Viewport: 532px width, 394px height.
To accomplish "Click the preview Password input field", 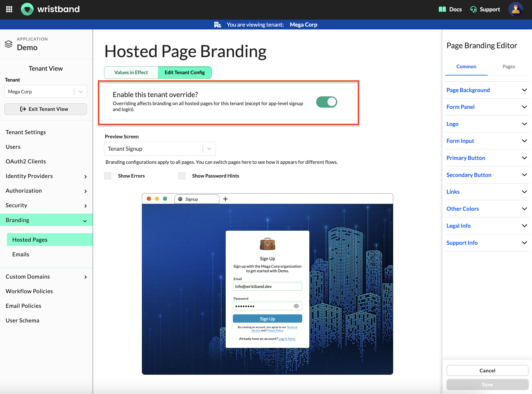I will tap(268, 306).
